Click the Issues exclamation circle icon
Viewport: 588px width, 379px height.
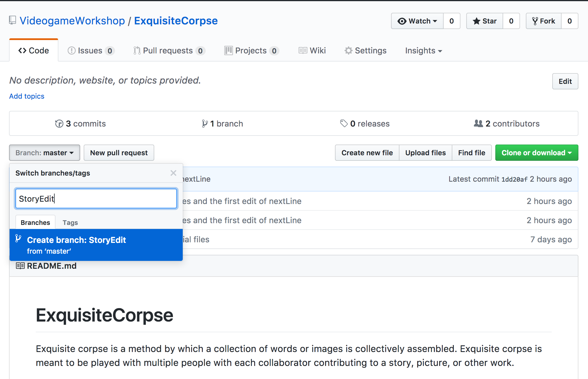click(71, 50)
